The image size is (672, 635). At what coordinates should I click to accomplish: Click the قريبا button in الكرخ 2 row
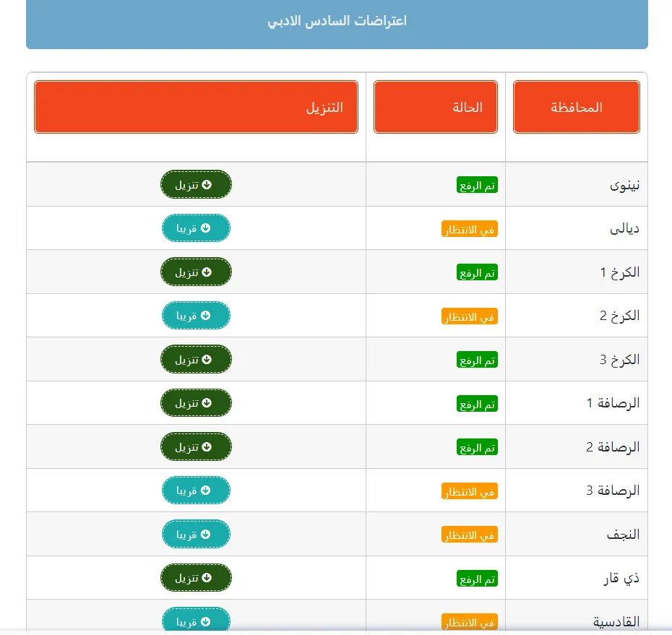pyautogui.click(x=196, y=316)
